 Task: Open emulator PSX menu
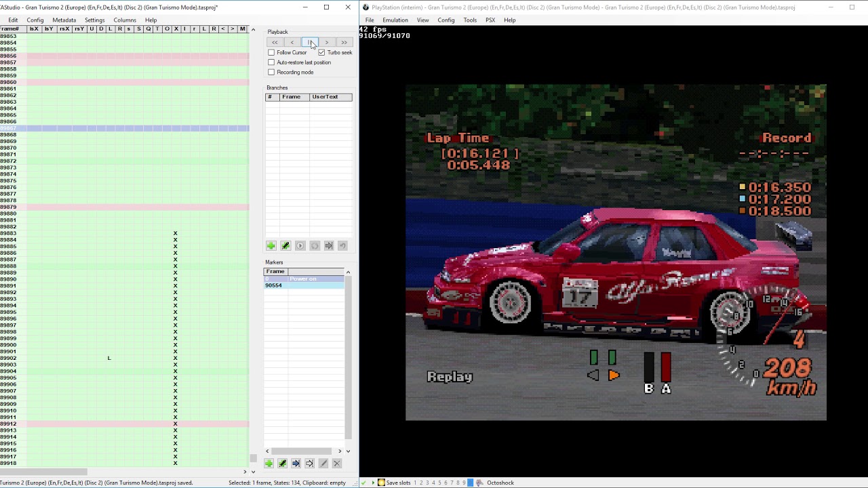[x=490, y=20]
